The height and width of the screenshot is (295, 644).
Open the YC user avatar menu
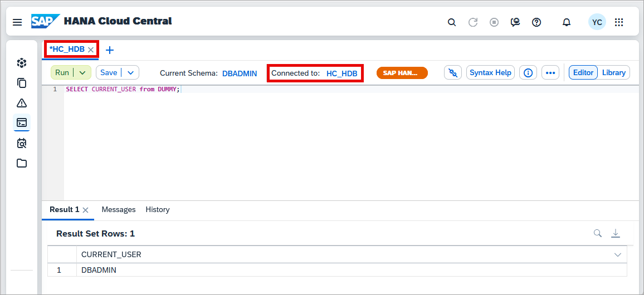tap(597, 22)
